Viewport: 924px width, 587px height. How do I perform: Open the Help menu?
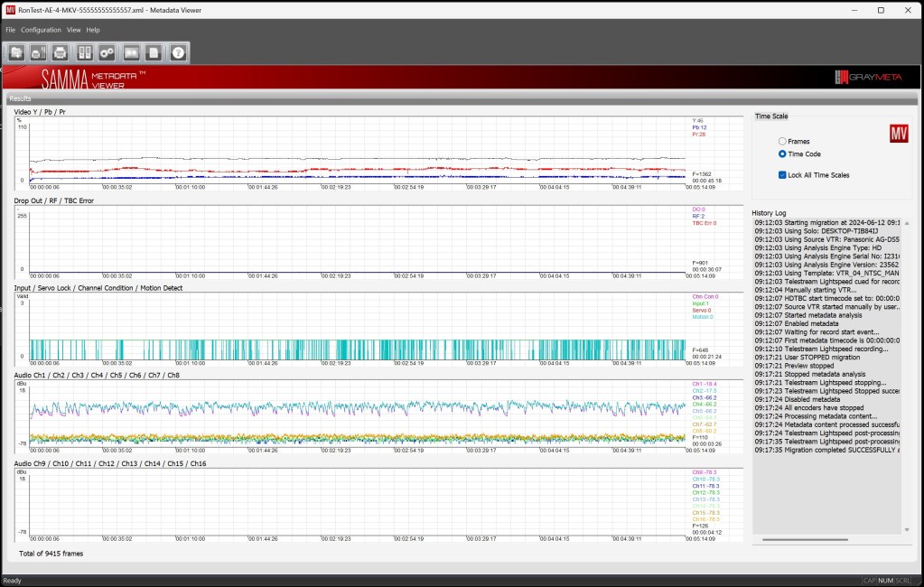pos(93,30)
